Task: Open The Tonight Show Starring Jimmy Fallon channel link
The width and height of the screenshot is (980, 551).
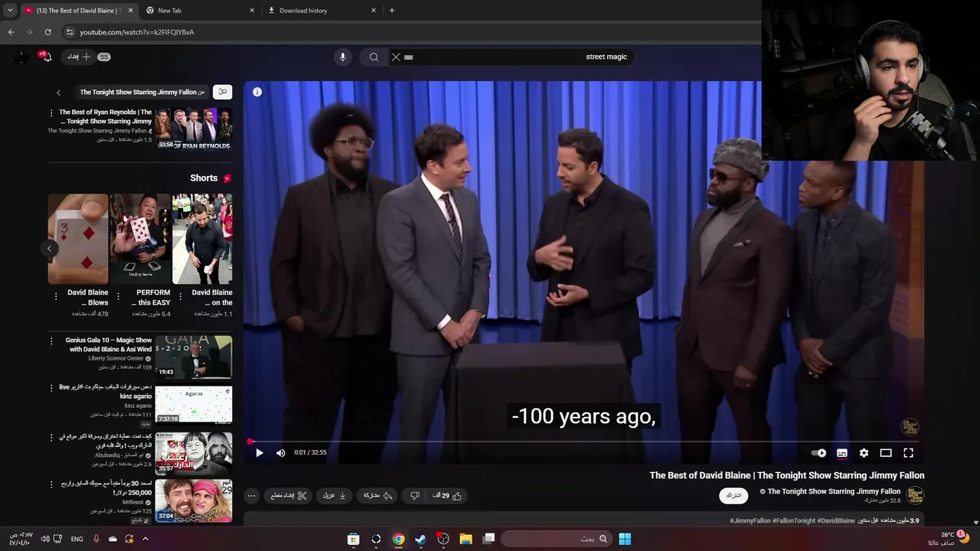Action: (834, 491)
